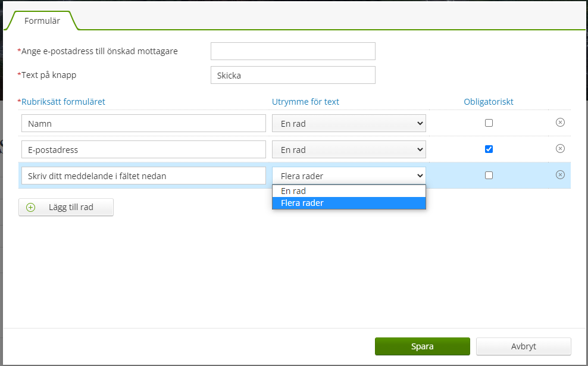The width and height of the screenshot is (588, 366).
Task: Delete the E-postadress row using the x icon
Action: [559, 149]
